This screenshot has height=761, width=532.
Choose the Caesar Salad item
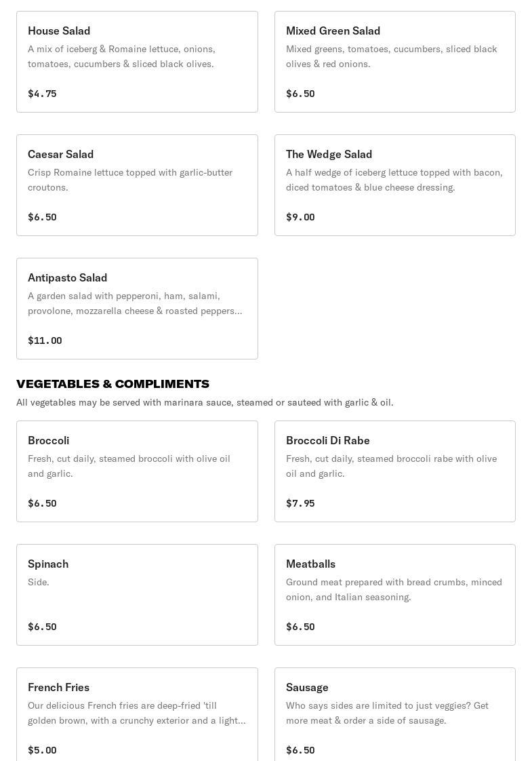click(x=137, y=185)
